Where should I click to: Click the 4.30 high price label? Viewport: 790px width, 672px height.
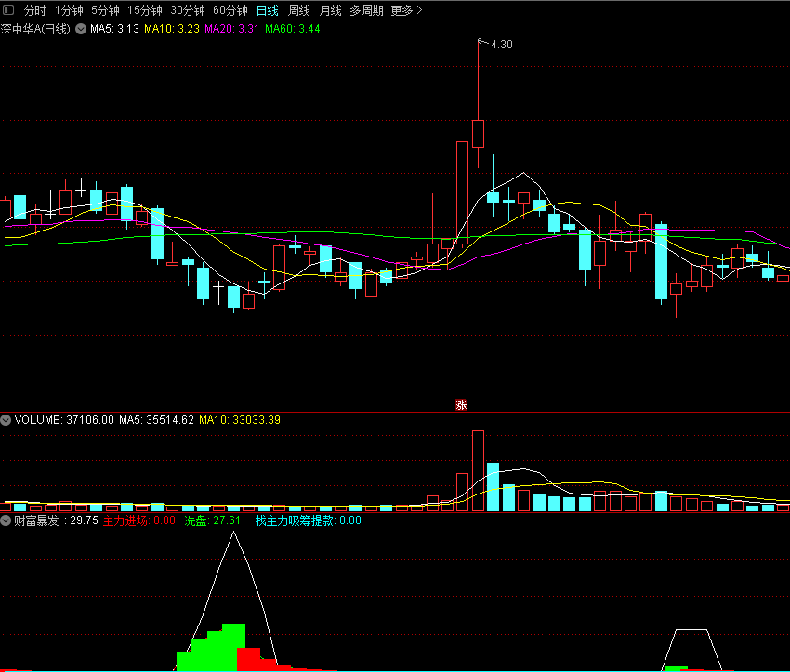coord(501,45)
